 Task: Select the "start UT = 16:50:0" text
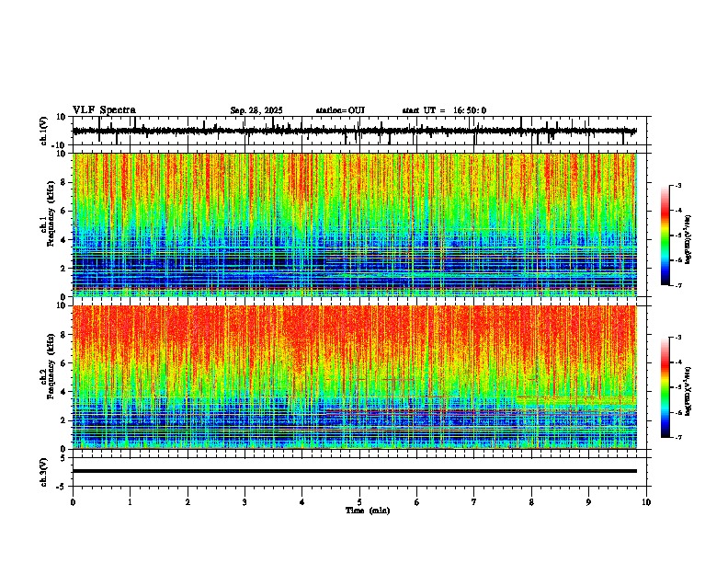(x=444, y=110)
